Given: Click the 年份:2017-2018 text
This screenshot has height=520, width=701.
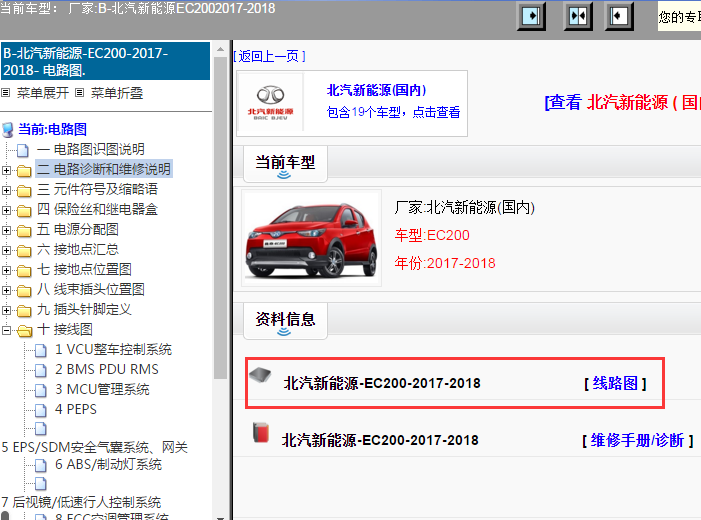Looking at the screenshot, I should coord(445,263).
